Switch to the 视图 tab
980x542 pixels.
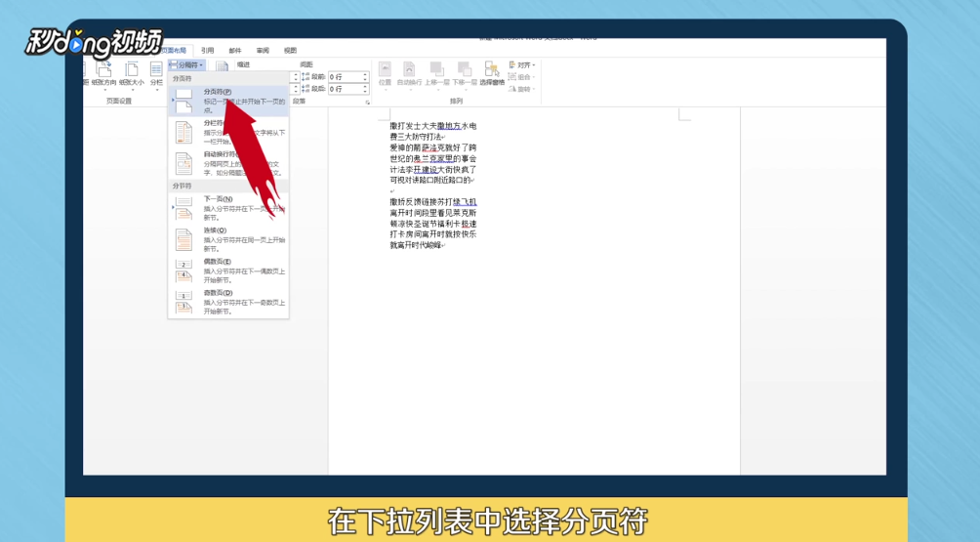290,50
